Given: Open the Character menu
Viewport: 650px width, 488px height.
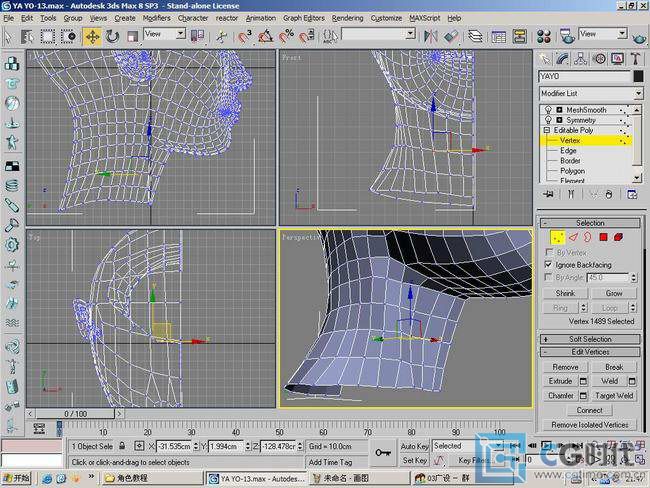Looking at the screenshot, I should 193,18.
